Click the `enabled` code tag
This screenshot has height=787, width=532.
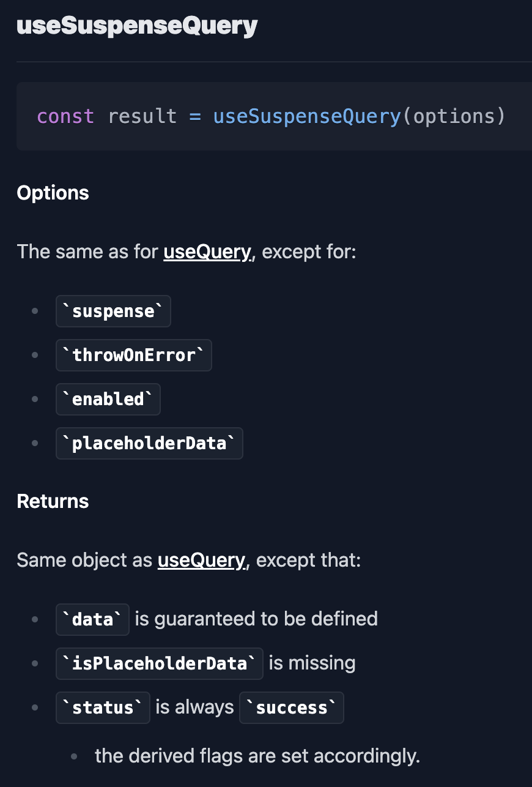108,399
